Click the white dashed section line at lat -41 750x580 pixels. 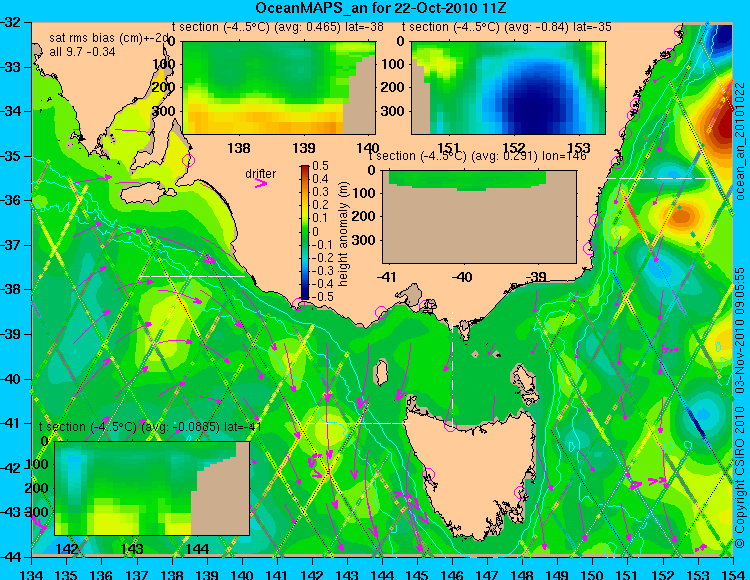(x=357, y=423)
